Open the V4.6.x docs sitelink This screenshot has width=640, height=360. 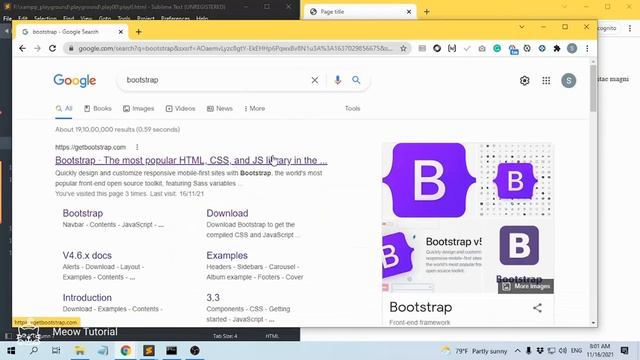[x=87, y=256]
